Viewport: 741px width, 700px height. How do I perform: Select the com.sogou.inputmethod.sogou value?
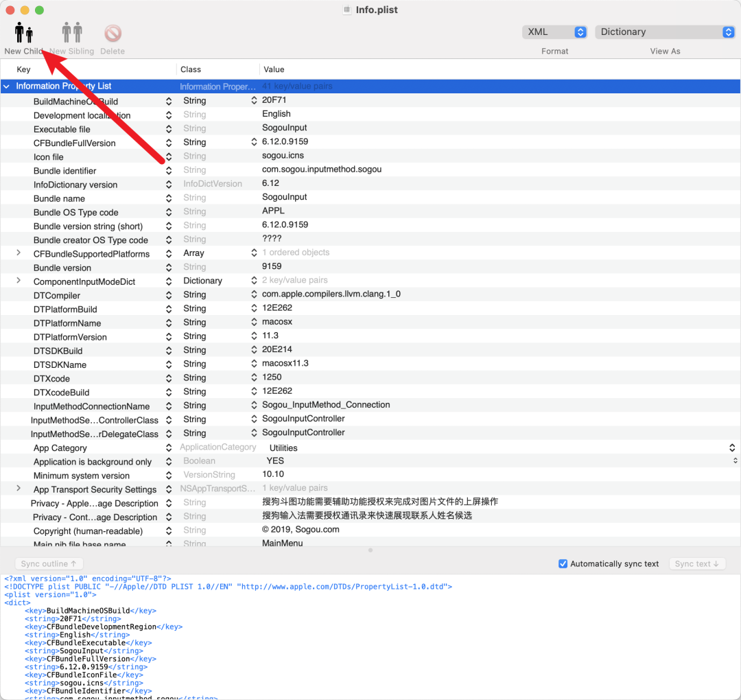(322, 170)
